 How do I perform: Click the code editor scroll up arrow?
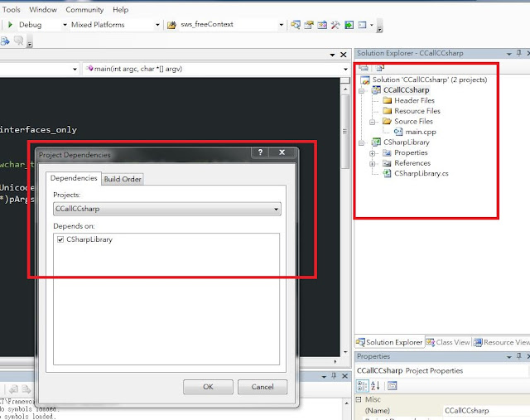click(345, 89)
